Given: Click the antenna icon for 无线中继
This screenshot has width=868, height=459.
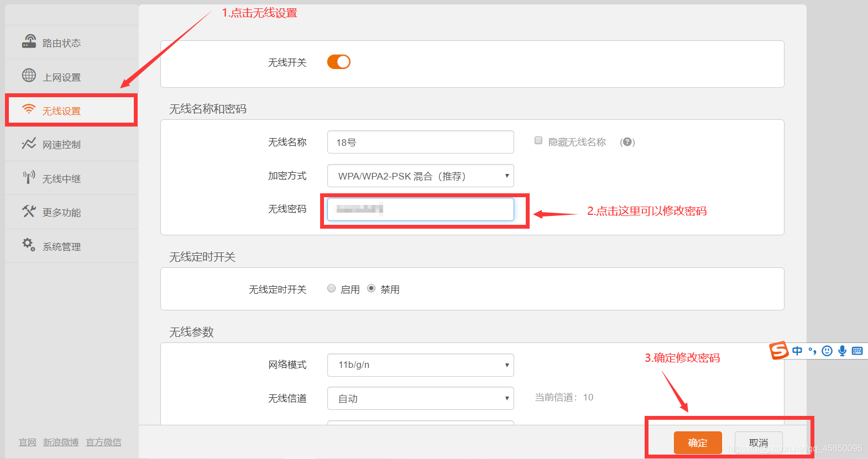Looking at the screenshot, I should (29, 177).
